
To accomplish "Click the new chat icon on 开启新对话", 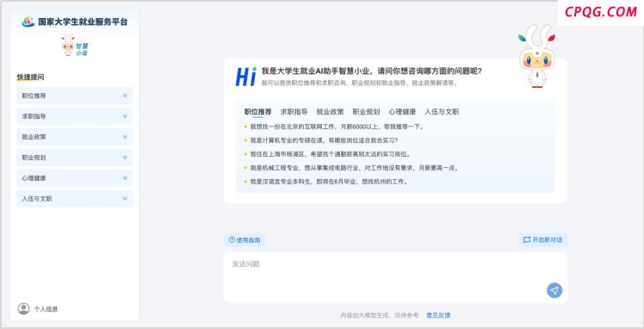I will pyautogui.click(x=527, y=240).
